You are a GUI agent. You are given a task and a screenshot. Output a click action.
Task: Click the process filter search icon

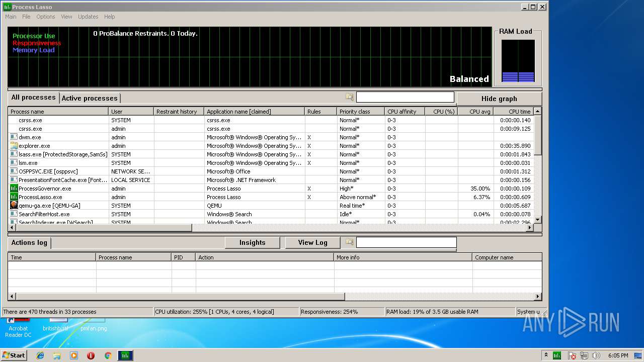(x=350, y=97)
